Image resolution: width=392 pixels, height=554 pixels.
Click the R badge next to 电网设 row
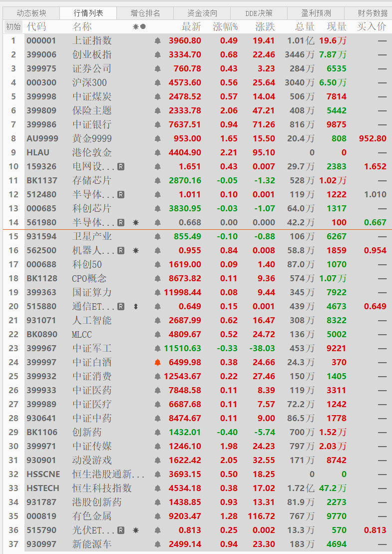[x=121, y=167]
